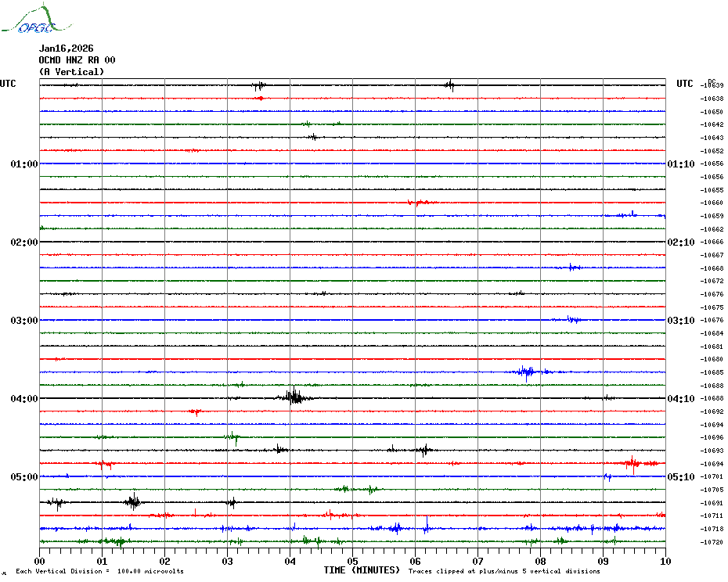The width and height of the screenshot is (728, 582).
Task: Click the 05:00 time label on left
Action: pos(23,477)
